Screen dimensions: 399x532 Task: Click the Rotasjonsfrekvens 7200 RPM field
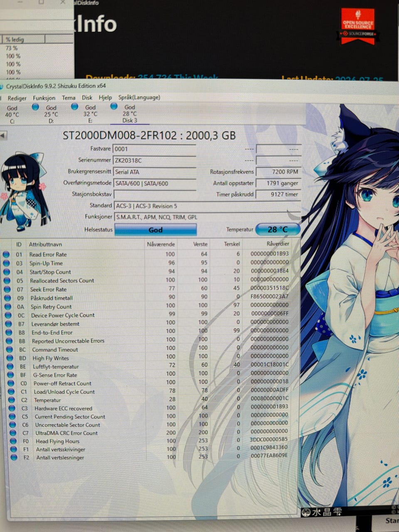(278, 171)
